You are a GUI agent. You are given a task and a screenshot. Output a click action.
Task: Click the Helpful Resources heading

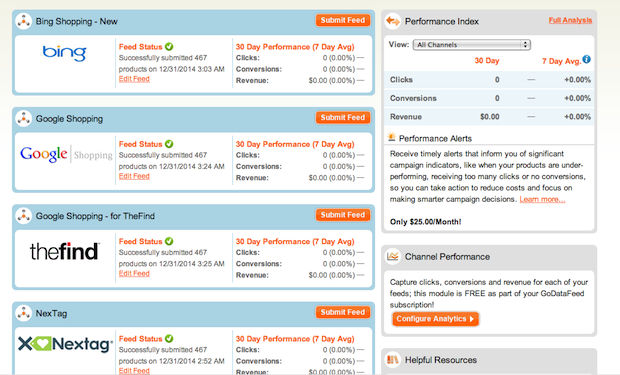coord(441,360)
